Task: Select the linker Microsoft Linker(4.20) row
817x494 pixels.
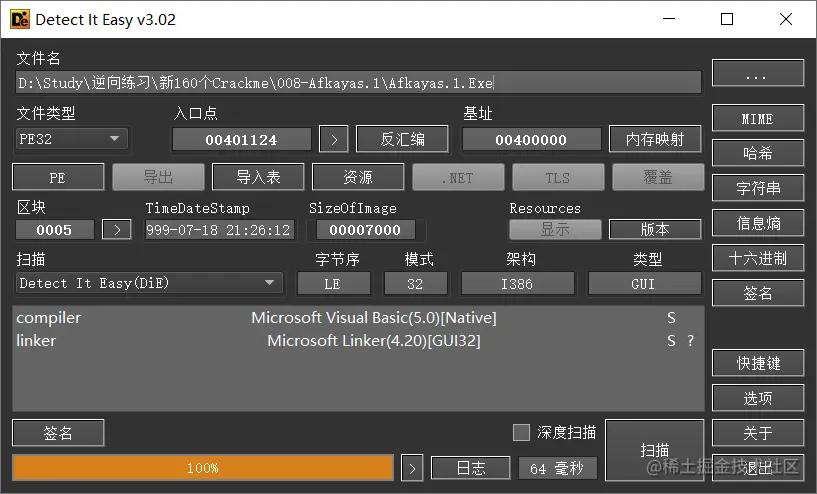Action: 358,340
